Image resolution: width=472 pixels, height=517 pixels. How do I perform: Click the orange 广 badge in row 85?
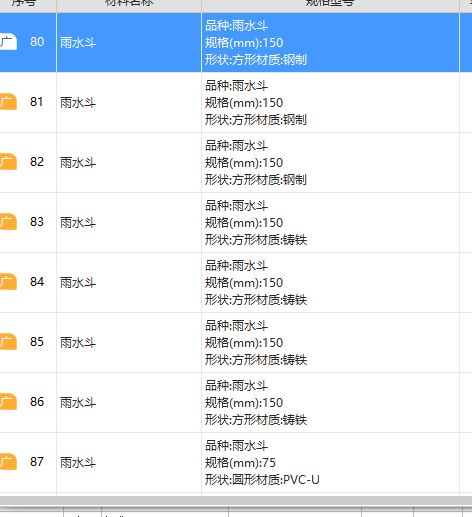coord(8,342)
